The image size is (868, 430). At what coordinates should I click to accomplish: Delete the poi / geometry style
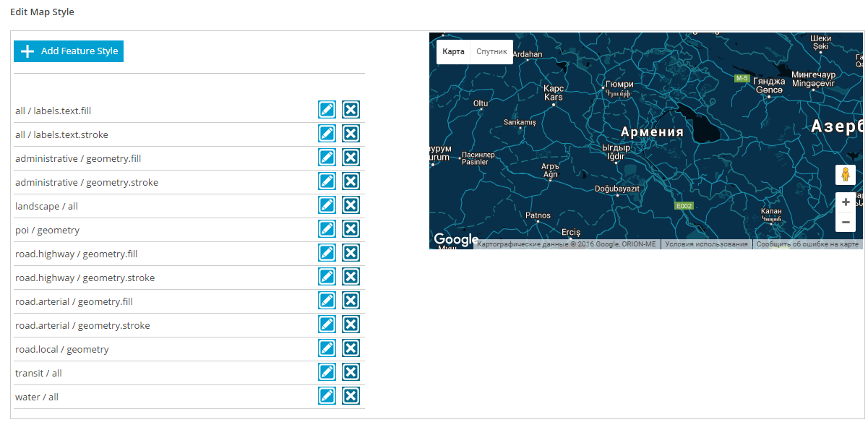[x=351, y=229]
